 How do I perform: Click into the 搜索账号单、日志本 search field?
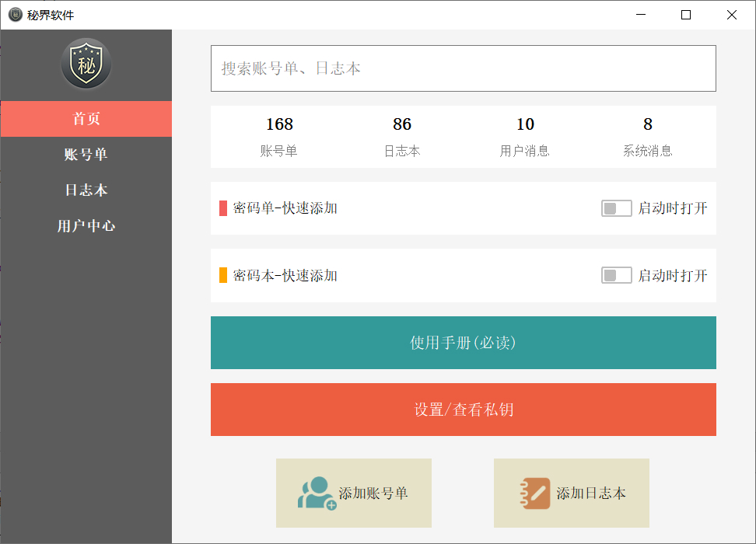point(463,68)
